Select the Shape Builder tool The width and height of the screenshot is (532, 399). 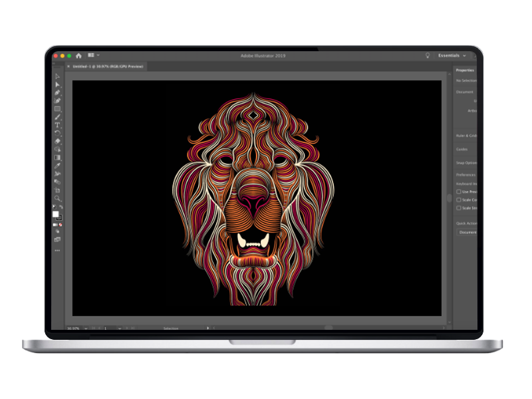click(57, 149)
